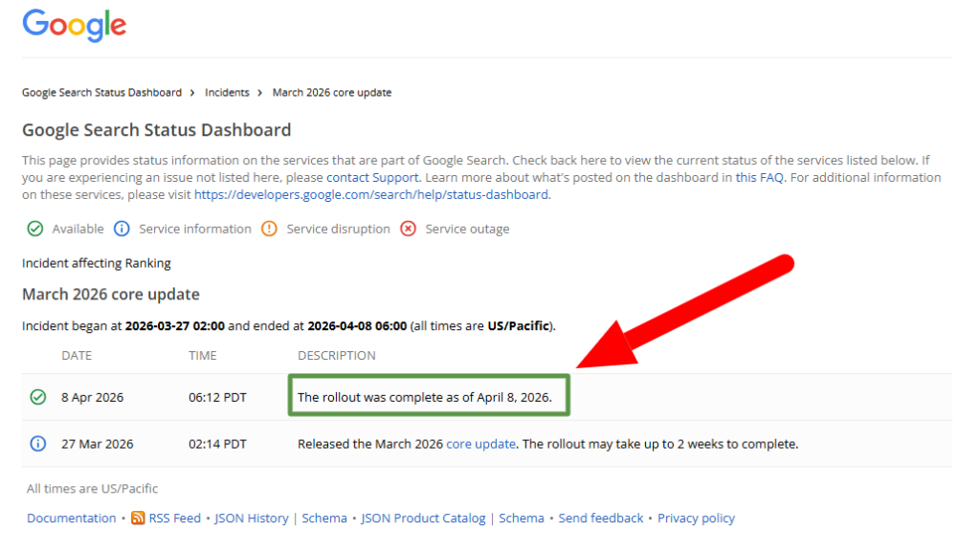Open the 'this FAQ' link

coord(758,178)
